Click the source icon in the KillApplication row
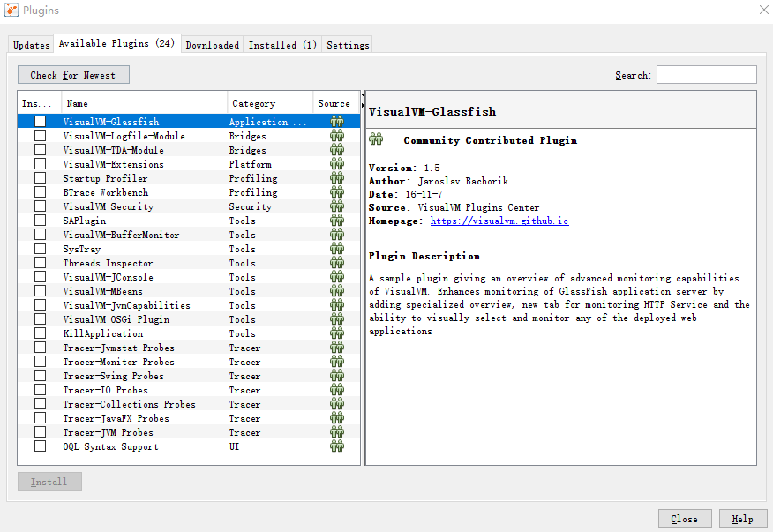Viewport: 773px width, 532px height. [337, 333]
